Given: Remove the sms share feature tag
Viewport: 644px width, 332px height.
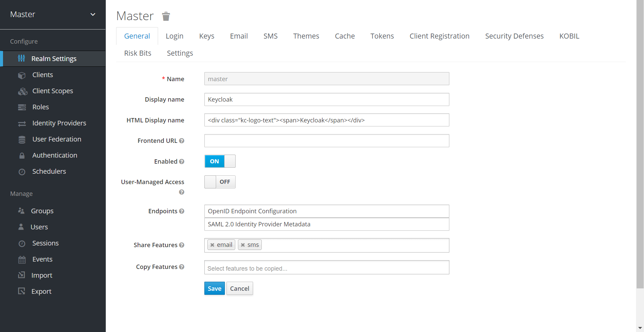Looking at the screenshot, I should click(243, 245).
